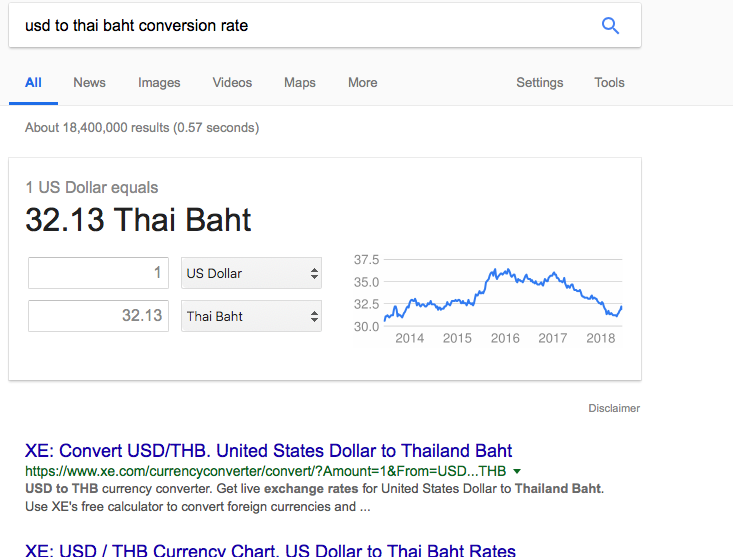
Task: Select the All results tab
Action: point(33,83)
